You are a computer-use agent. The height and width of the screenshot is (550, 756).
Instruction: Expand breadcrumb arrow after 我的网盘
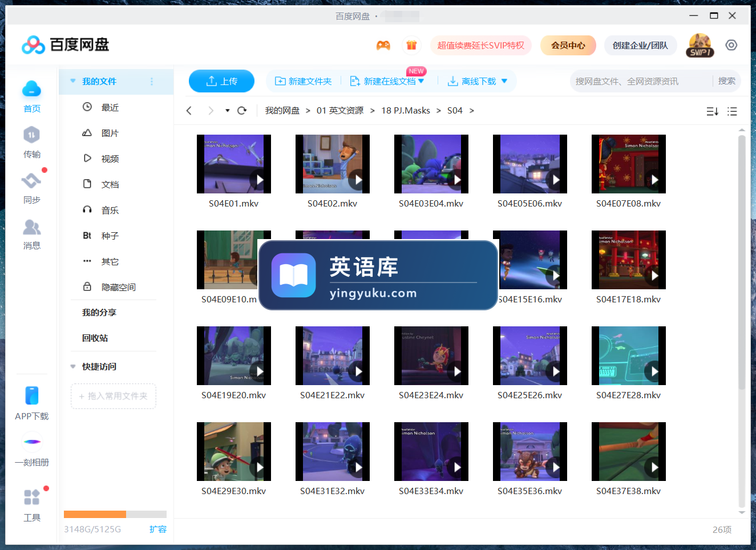[x=308, y=111]
